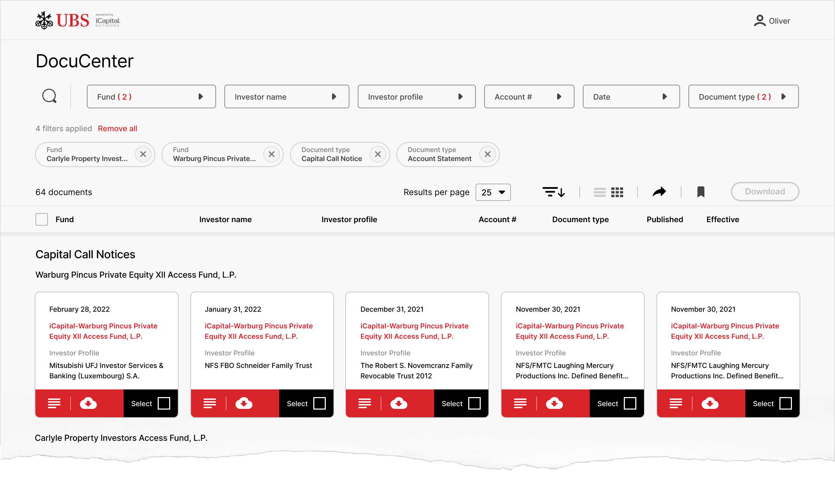Image resolution: width=835 pixels, height=504 pixels.
Task: View details of the January 31, 2022 document
Action: (x=210, y=403)
